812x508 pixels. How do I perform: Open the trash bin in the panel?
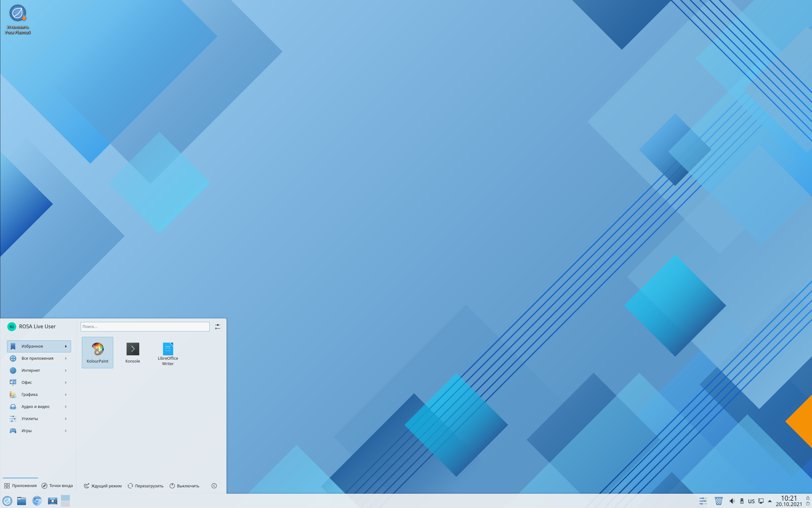tap(718, 501)
